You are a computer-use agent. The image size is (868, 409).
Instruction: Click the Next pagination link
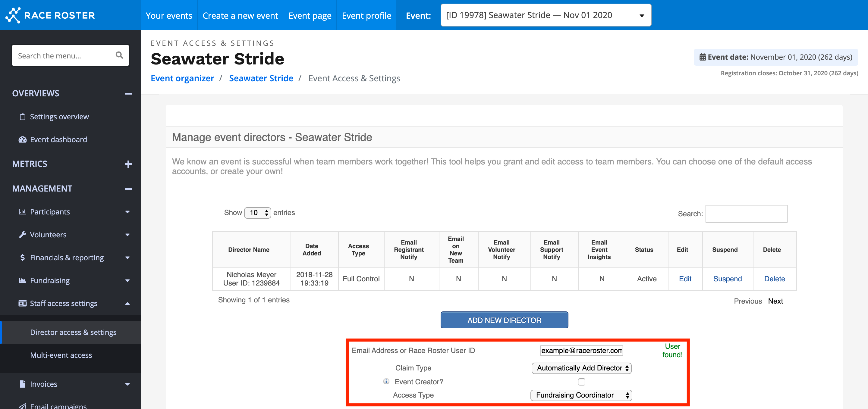point(775,301)
